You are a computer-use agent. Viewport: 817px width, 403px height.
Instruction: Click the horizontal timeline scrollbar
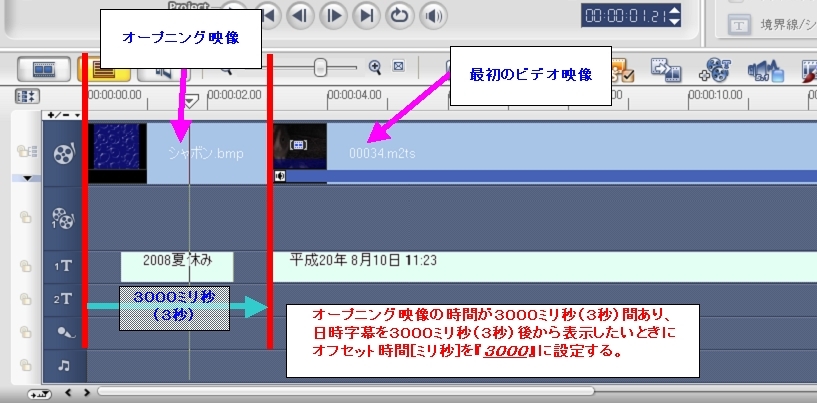pyautogui.click(x=346, y=391)
